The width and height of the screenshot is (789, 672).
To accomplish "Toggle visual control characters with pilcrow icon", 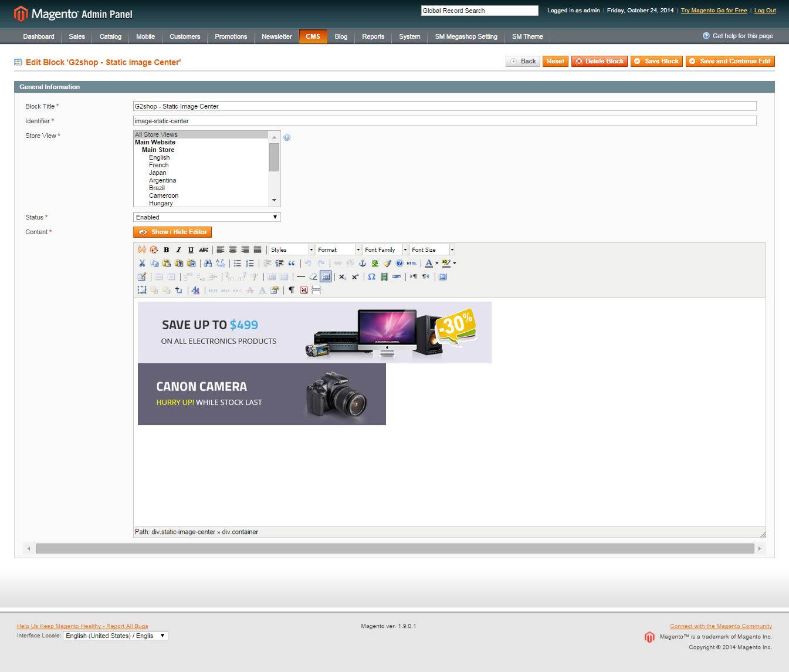I will (292, 291).
